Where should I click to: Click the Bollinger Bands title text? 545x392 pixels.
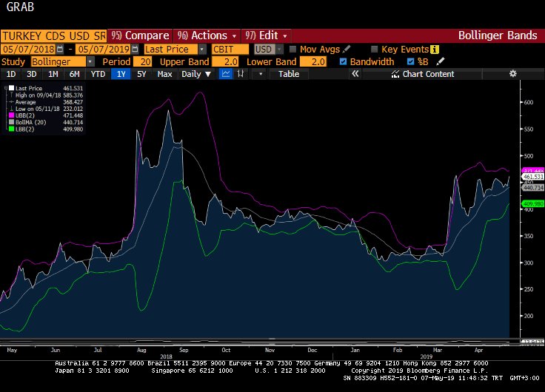(498, 36)
